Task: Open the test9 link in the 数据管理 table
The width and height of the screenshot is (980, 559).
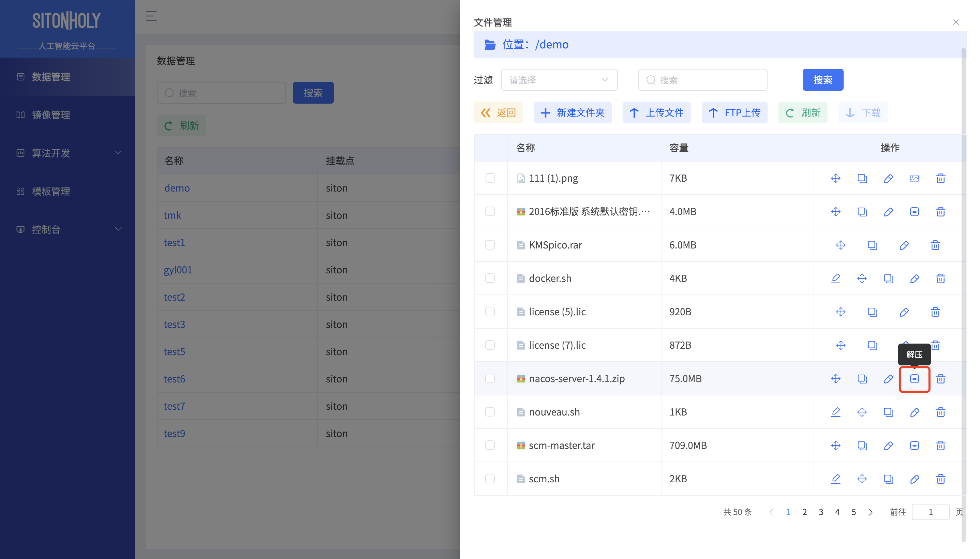Action: coord(174,434)
